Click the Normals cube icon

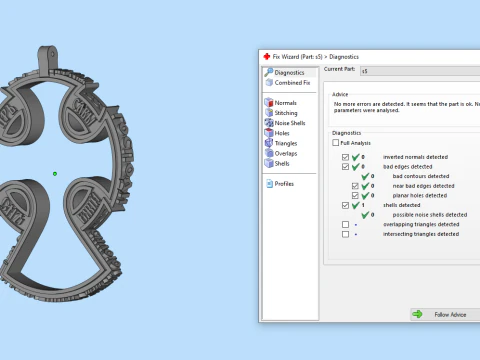coord(269,102)
